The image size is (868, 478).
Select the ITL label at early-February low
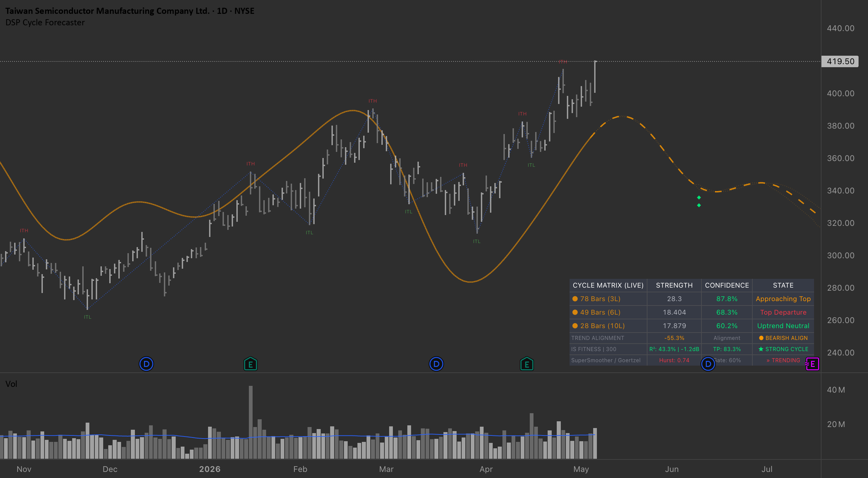pyautogui.click(x=310, y=233)
